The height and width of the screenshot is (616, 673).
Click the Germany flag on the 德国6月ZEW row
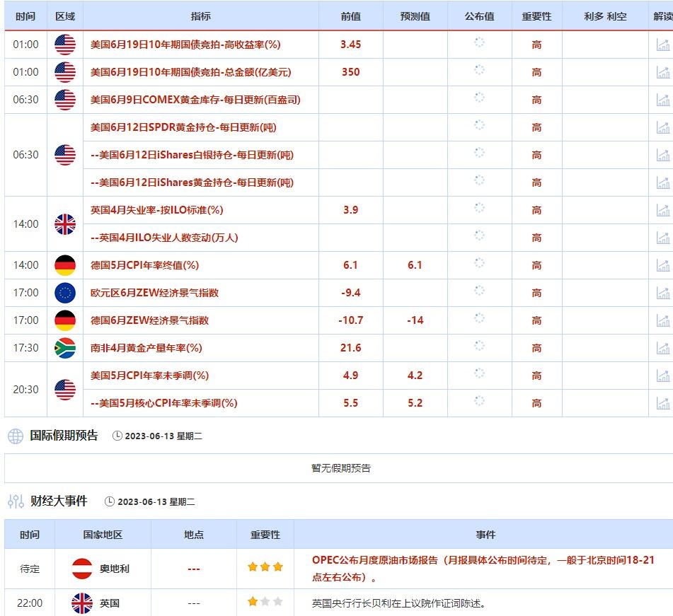(64, 320)
